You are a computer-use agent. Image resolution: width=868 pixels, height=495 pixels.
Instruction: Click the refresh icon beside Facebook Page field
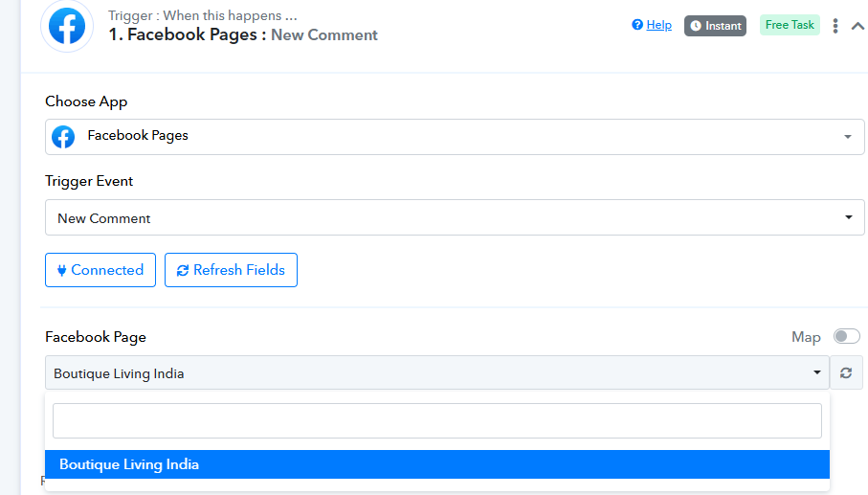tap(846, 372)
